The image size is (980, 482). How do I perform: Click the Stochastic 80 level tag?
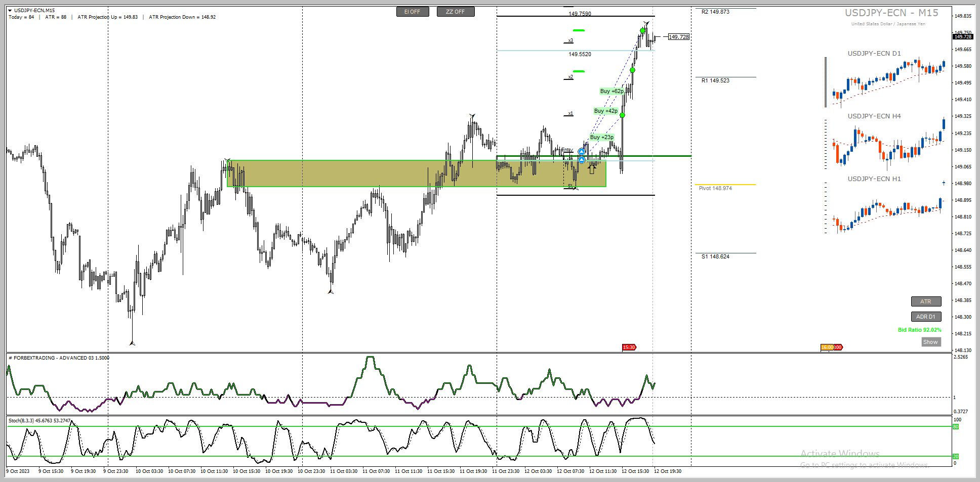(956, 427)
